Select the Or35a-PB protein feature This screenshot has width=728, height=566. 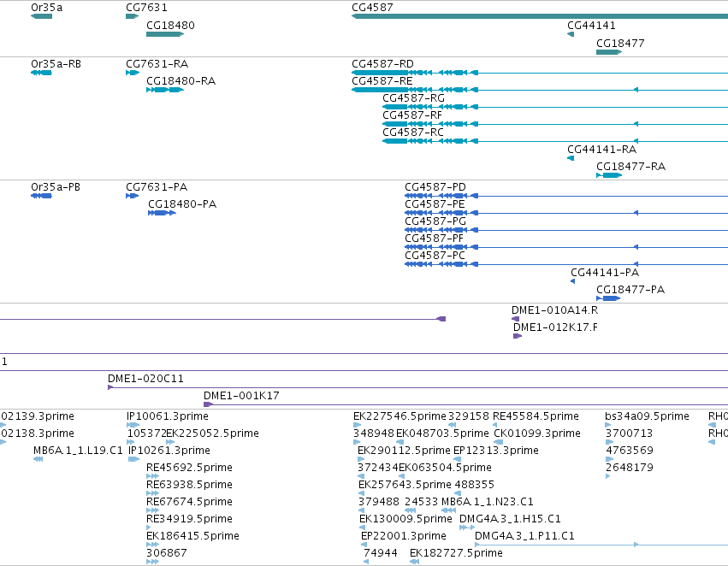point(41,196)
